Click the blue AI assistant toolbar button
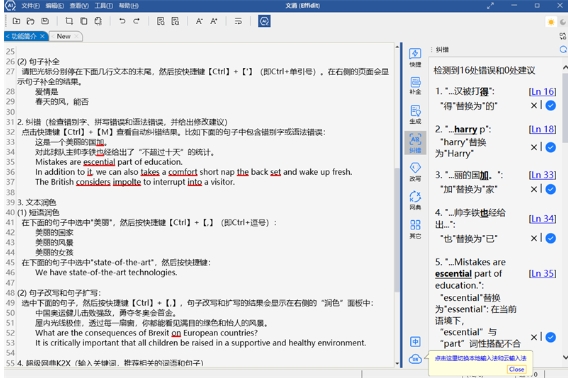The image size is (568, 379). [x=264, y=21]
